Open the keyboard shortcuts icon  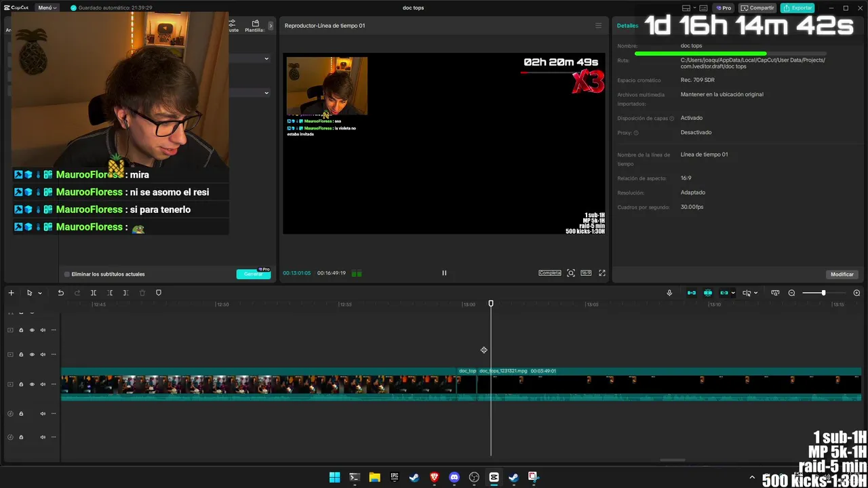coord(703,8)
